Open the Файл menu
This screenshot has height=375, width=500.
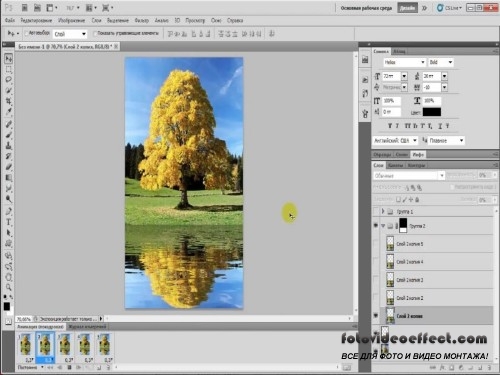[x=10, y=21]
